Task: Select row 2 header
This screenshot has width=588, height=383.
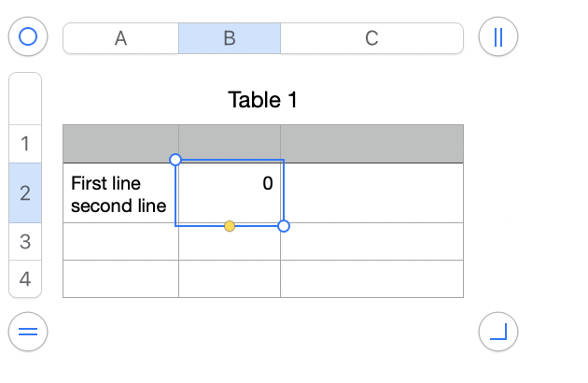Action: click(x=25, y=192)
